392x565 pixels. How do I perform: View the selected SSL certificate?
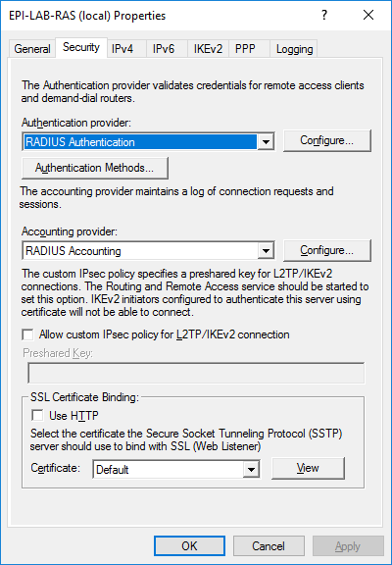[308, 468]
